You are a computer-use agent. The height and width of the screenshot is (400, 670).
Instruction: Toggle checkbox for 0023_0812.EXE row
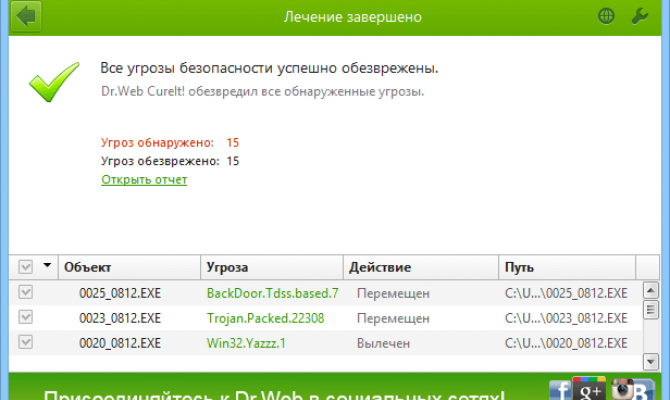pyautogui.click(x=26, y=317)
